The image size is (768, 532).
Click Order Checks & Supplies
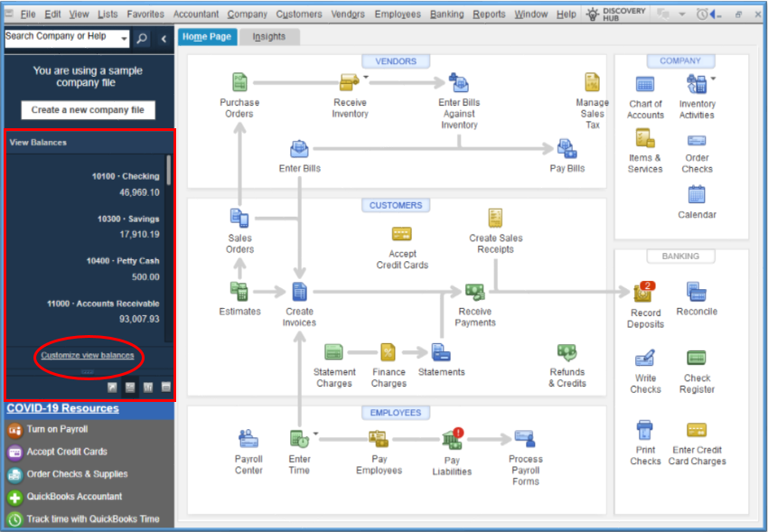tap(68, 474)
